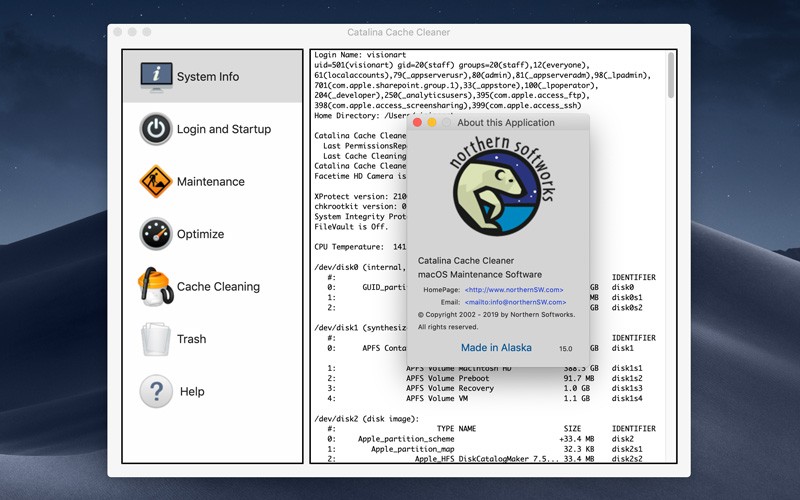Click the disk1s1 identifier

(627, 368)
